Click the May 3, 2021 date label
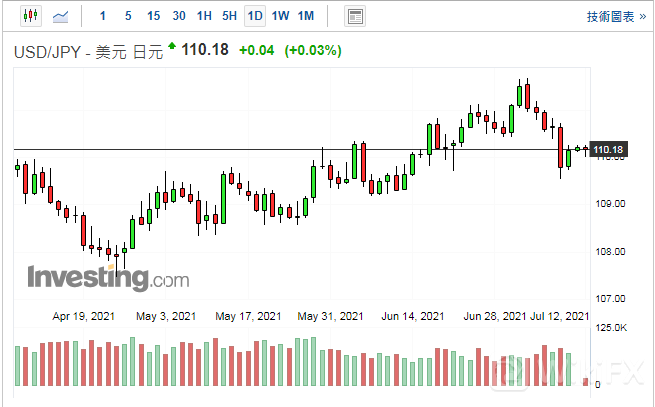The height and width of the screenshot is (407, 655). click(166, 317)
